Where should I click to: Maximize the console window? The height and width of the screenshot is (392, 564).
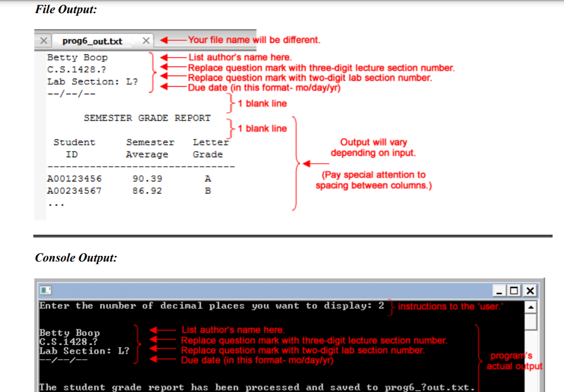point(514,291)
